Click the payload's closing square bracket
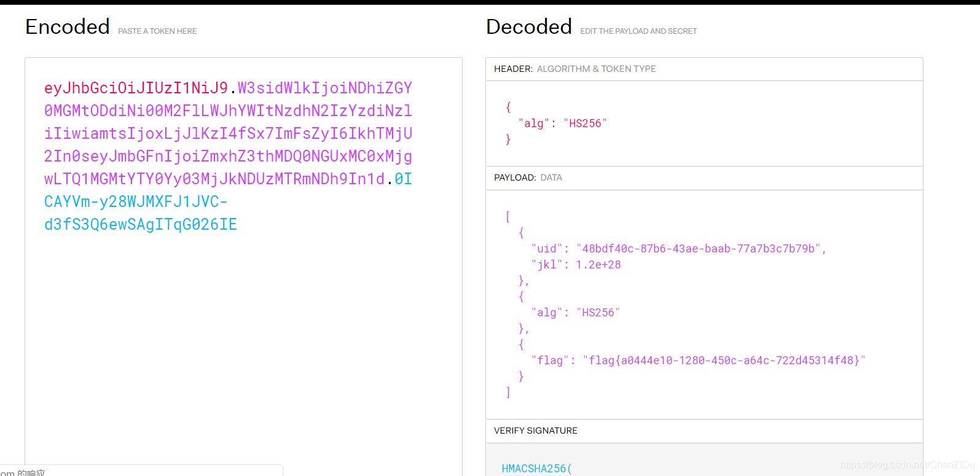This screenshot has width=980, height=476. point(508,392)
